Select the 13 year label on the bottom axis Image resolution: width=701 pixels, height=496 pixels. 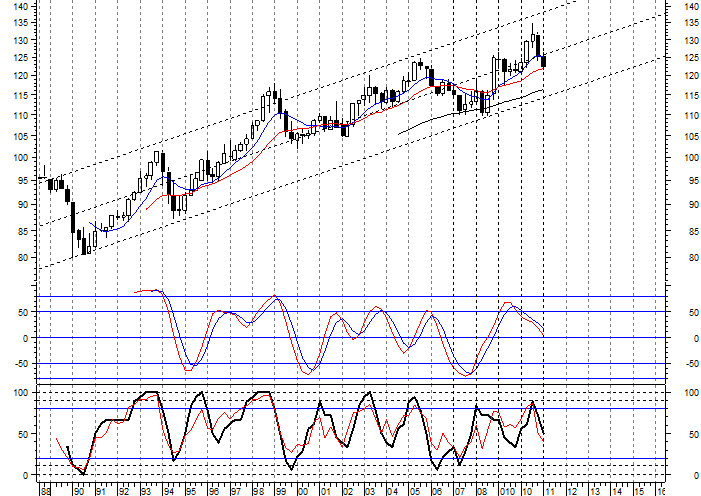(x=594, y=492)
